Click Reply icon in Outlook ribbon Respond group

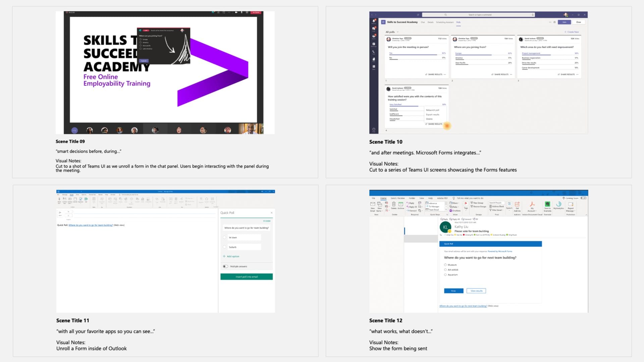410,203
